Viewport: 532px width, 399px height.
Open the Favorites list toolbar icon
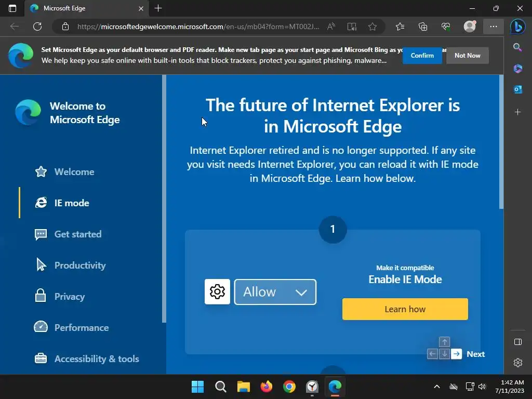pyautogui.click(x=400, y=26)
